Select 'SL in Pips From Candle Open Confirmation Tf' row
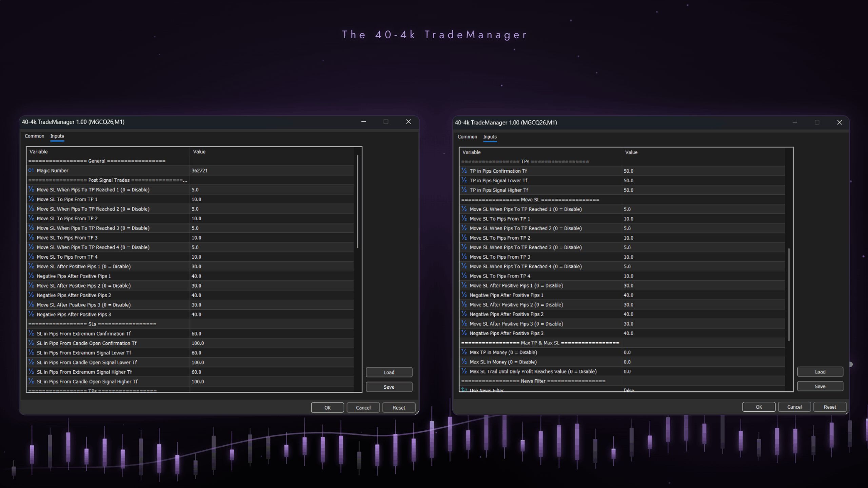Screen dimensions: 868x488 191,343
